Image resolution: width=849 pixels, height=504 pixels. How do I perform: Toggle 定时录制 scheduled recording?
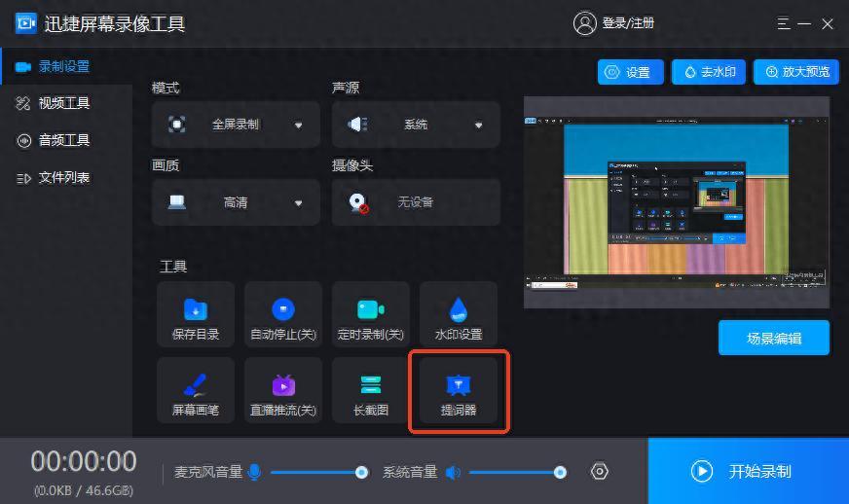coord(370,318)
